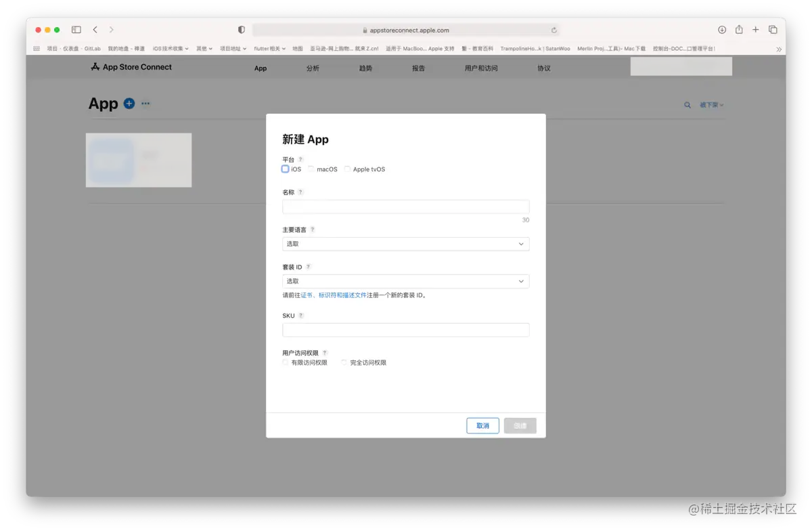Check the iOS platform checkbox
The height and width of the screenshot is (531, 812).
[x=286, y=169]
